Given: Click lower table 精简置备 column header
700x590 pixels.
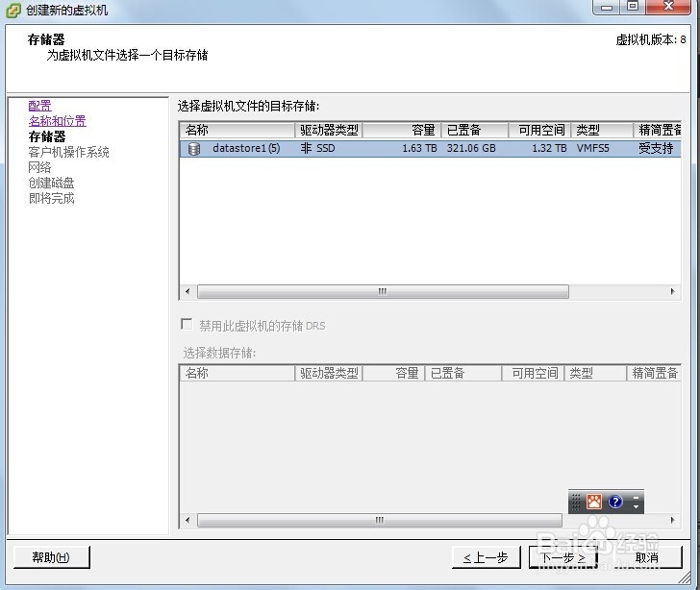Looking at the screenshot, I should [x=655, y=373].
